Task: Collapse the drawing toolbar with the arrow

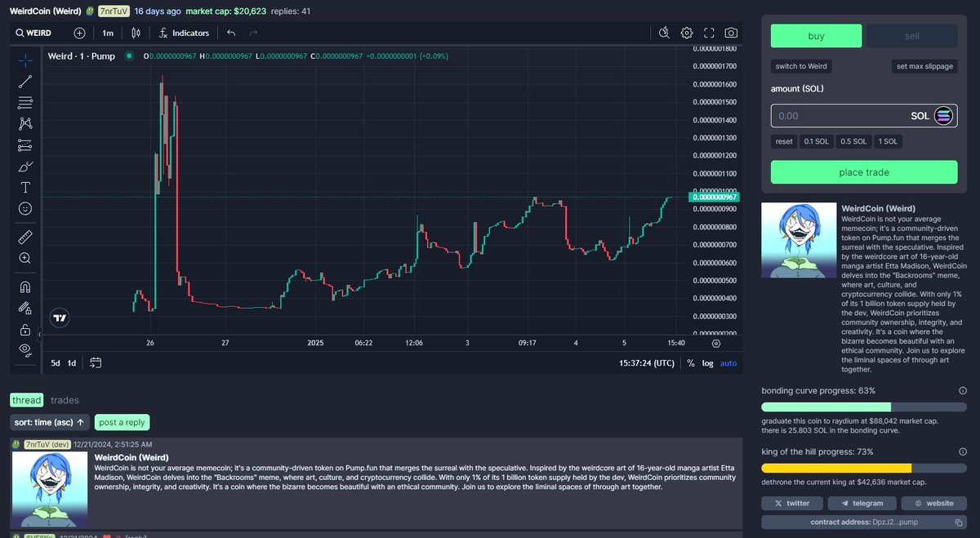Action: pos(40,335)
